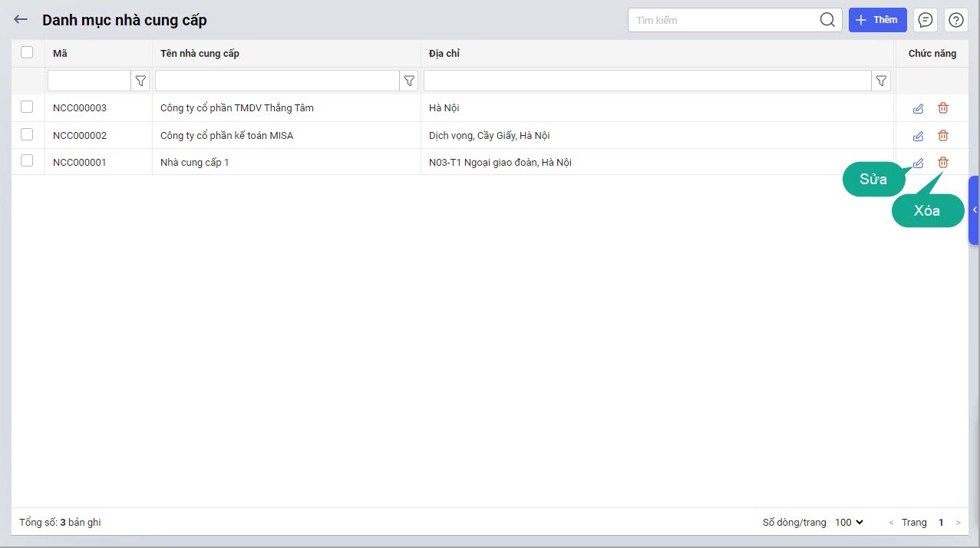Edit supplier NCC000002 with the pencil icon
The image size is (980, 548).
pos(918,136)
